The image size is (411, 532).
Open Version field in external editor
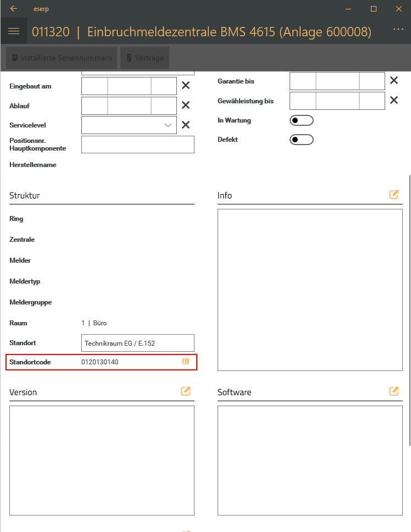pyautogui.click(x=186, y=391)
